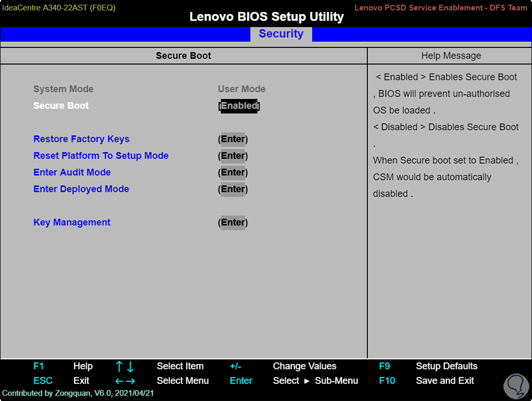Click the left arrow icon in footer
This screenshot has width=532, height=401.
tap(120, 381)
